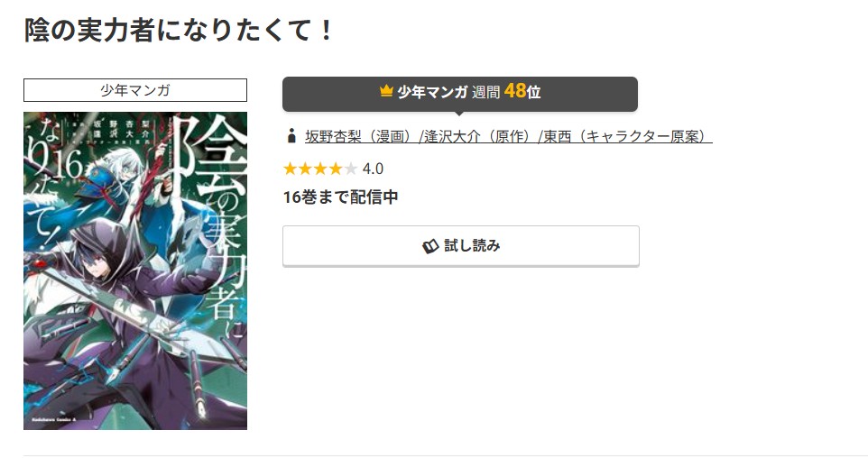Select the second gold rating star
868x458 pixels.
pyautogui.click(x=305, y=169)
